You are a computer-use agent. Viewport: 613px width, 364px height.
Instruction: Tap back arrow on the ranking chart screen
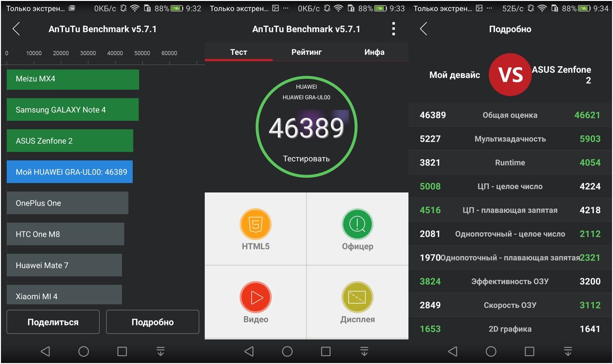[x=16, y=29]
